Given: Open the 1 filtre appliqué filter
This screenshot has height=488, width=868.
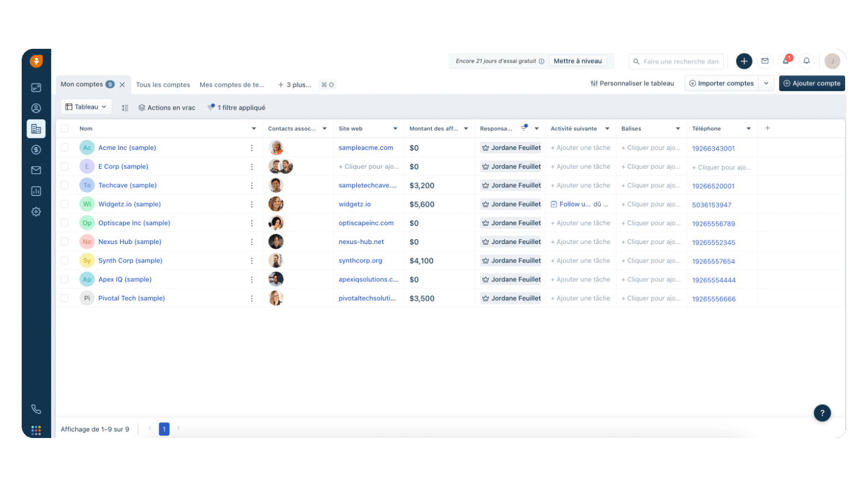Looking at the screenshot, I should 236,107.
